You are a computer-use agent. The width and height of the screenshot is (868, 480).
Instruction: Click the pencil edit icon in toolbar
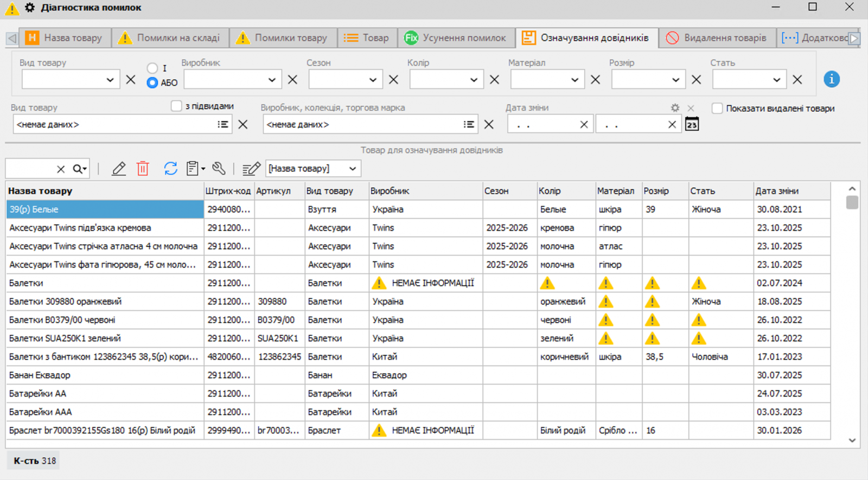[x=119, y=169]
